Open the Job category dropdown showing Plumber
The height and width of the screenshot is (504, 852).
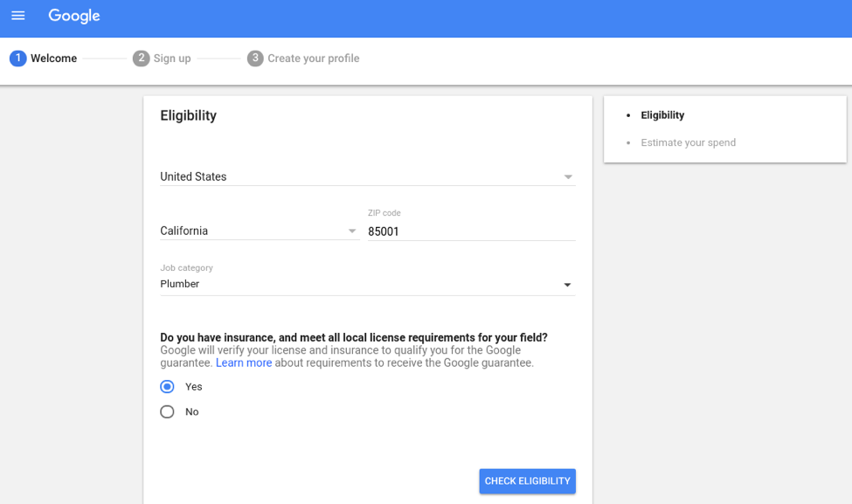567,284
